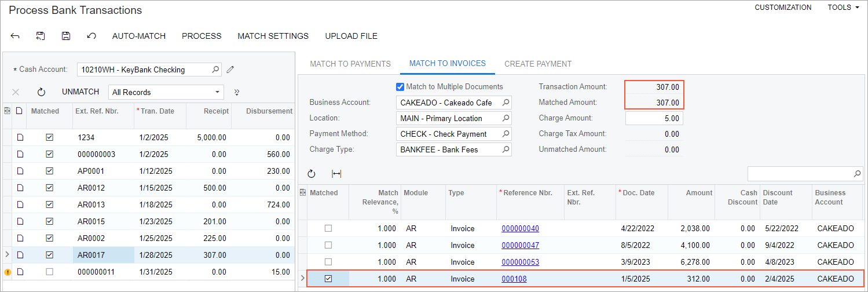Open the Charge Type BANKFEE lookup
Viewport: 868px width, 292px height.
tap(506, 149)
